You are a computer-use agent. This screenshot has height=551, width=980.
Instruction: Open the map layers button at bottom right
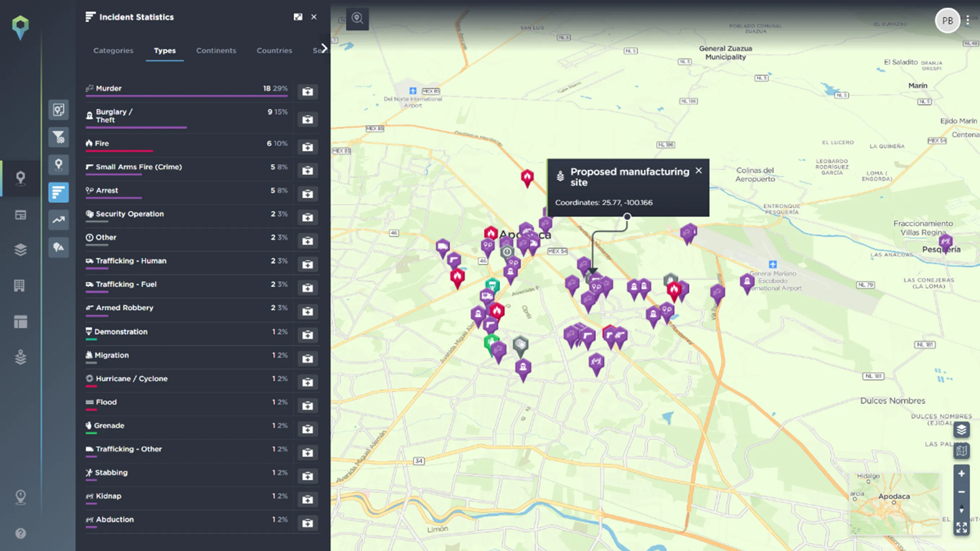tap(961, 430)
